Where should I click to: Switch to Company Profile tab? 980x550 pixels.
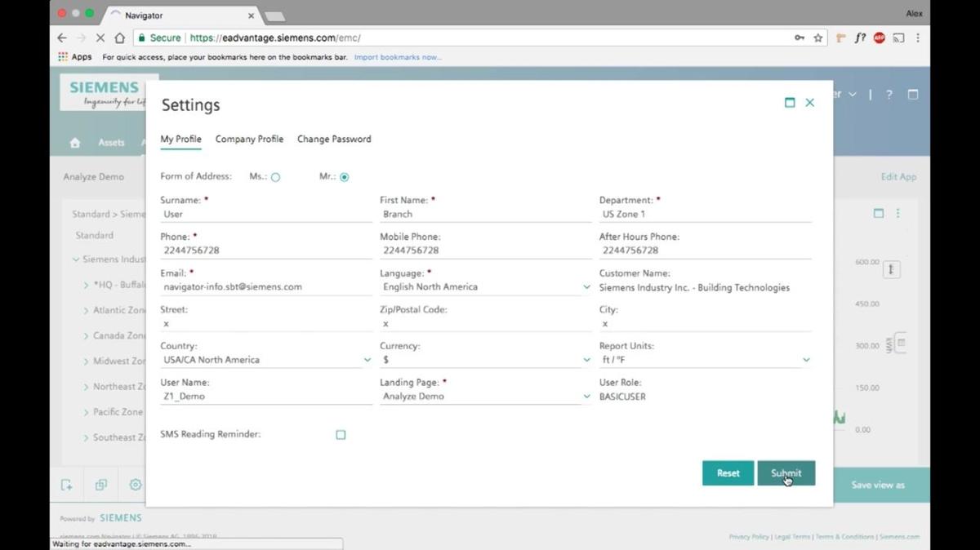(x=249, y=139)
